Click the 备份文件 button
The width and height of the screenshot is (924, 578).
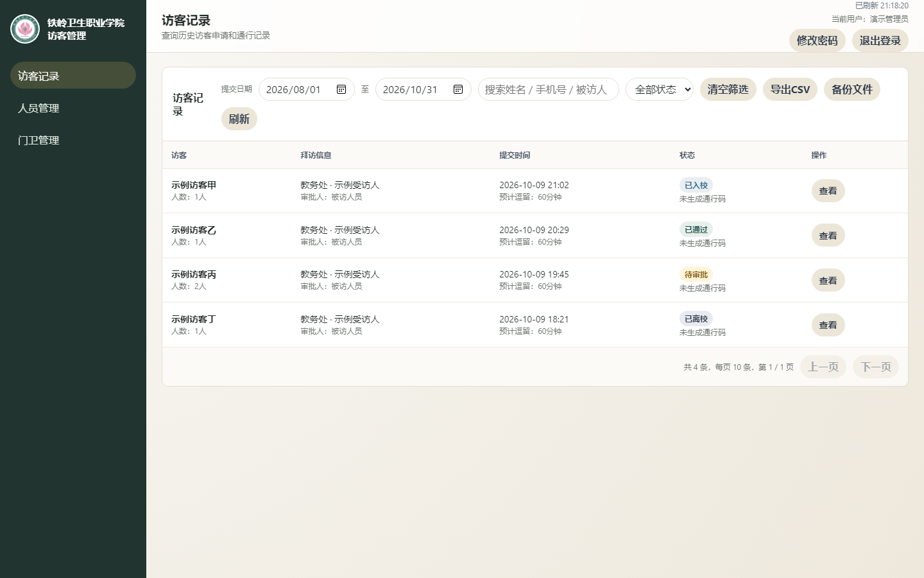852,89
